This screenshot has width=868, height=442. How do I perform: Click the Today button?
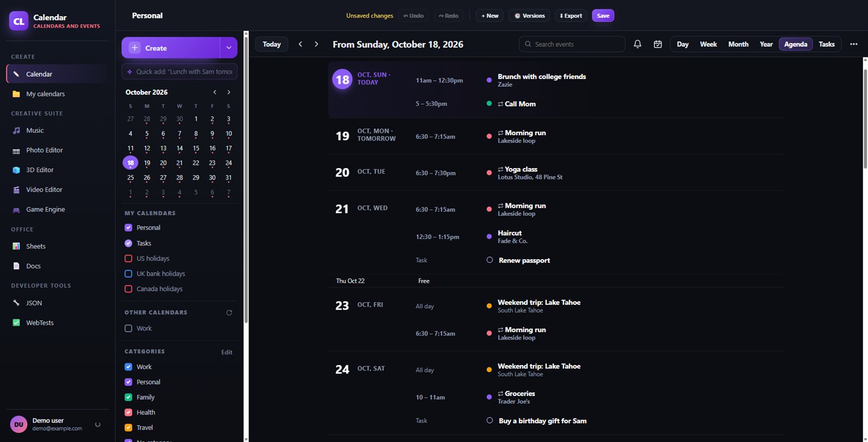(x=272, y=44)
